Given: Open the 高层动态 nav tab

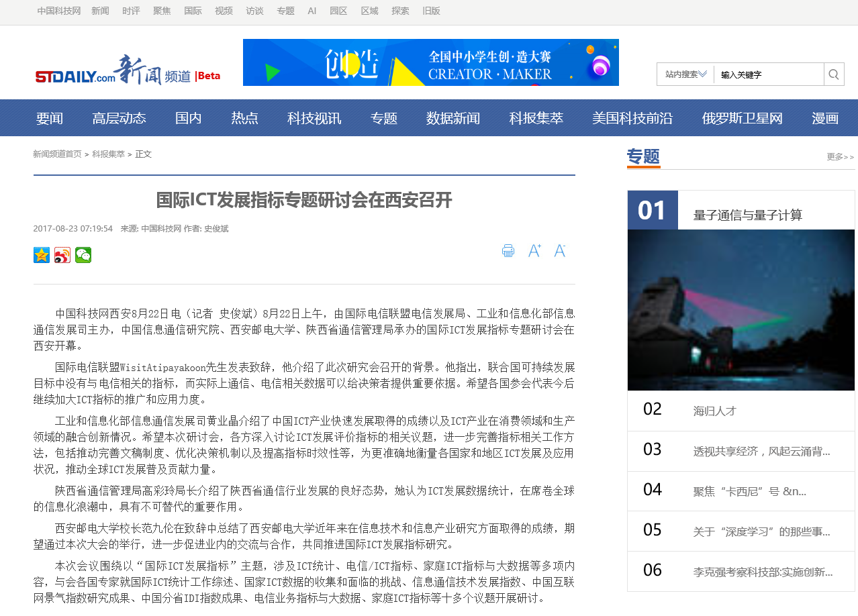Looking at the screenshot, I should tap(119, 118).
